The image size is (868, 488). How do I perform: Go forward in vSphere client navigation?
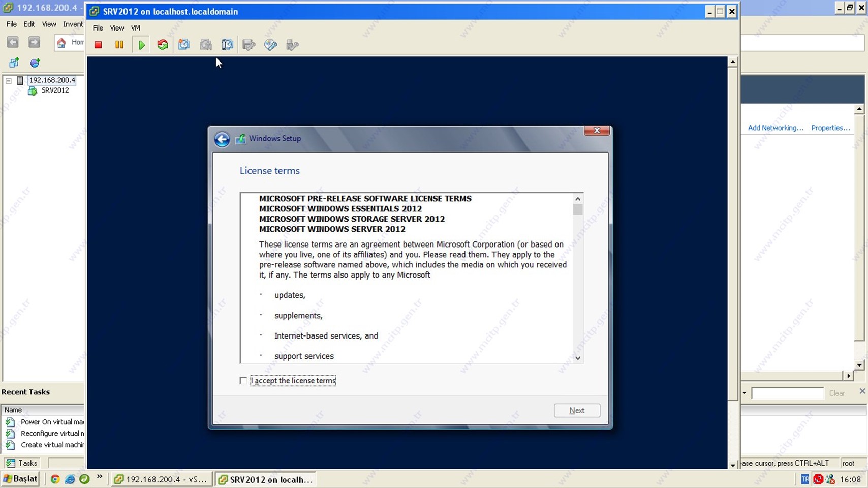pos(34,42)
